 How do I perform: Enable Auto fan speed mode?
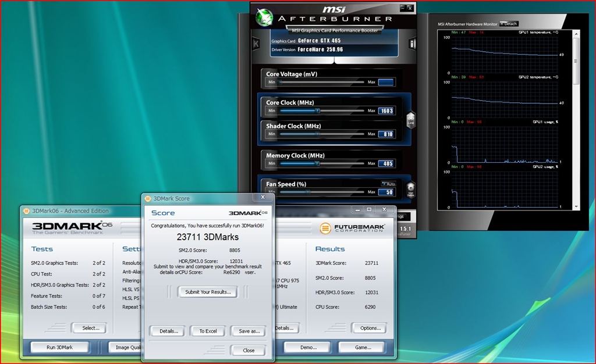click(x=388, y=184)
